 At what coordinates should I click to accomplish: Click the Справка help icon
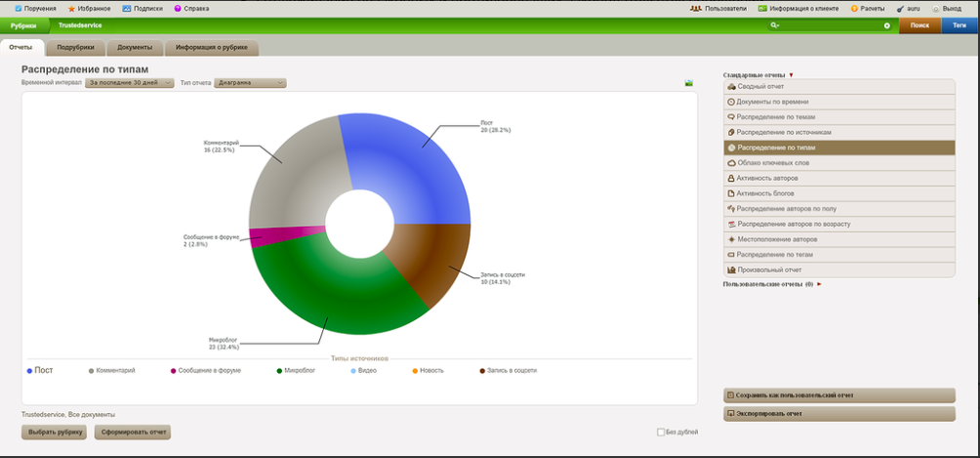tap(178, 9)
